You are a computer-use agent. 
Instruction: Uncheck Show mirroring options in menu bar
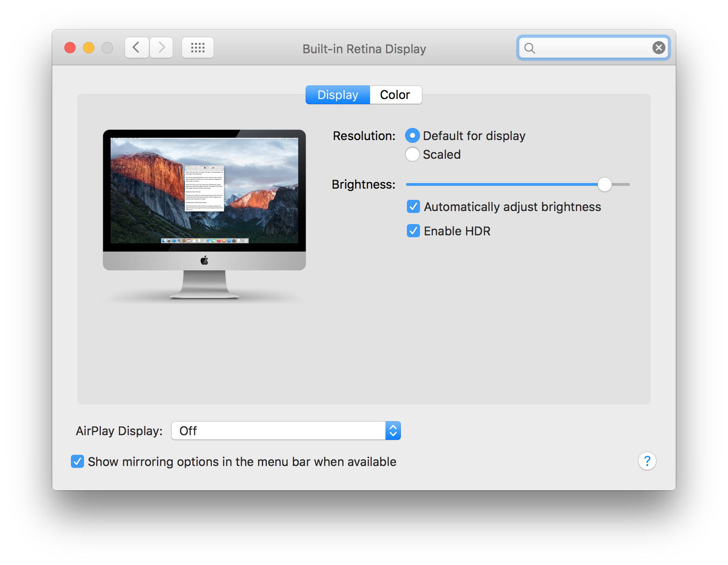[x=77, y=461]
